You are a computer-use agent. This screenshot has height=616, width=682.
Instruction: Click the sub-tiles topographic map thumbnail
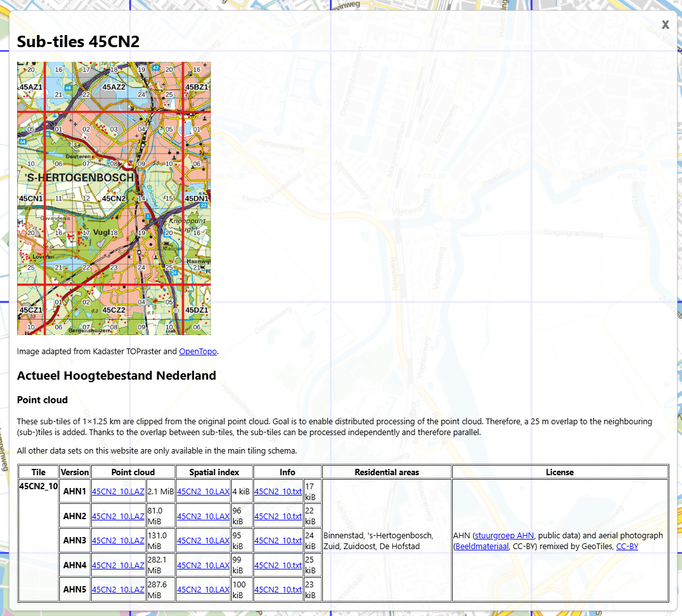[x=113, y=198]
